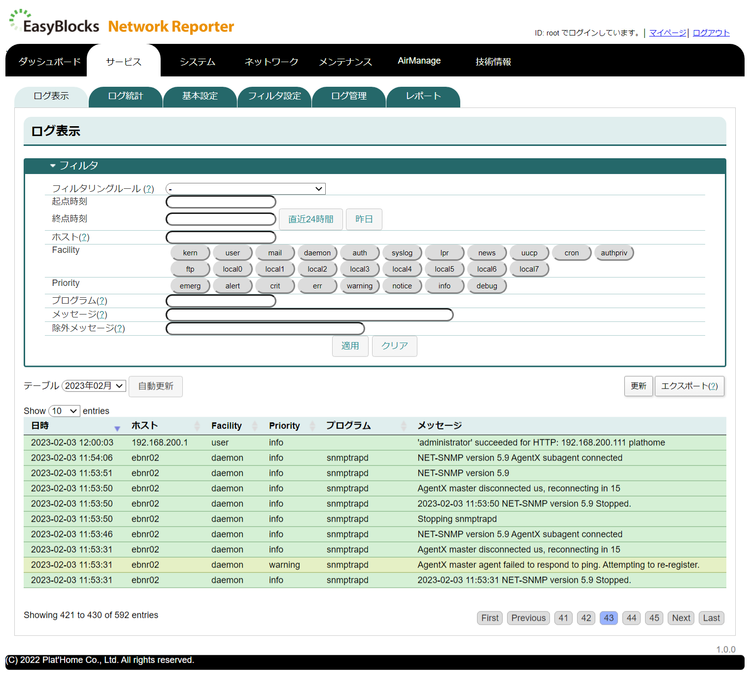Viewport: 751px width, 700px height.
Task: Focus the 起点時刻 input field
Action: 221,202
